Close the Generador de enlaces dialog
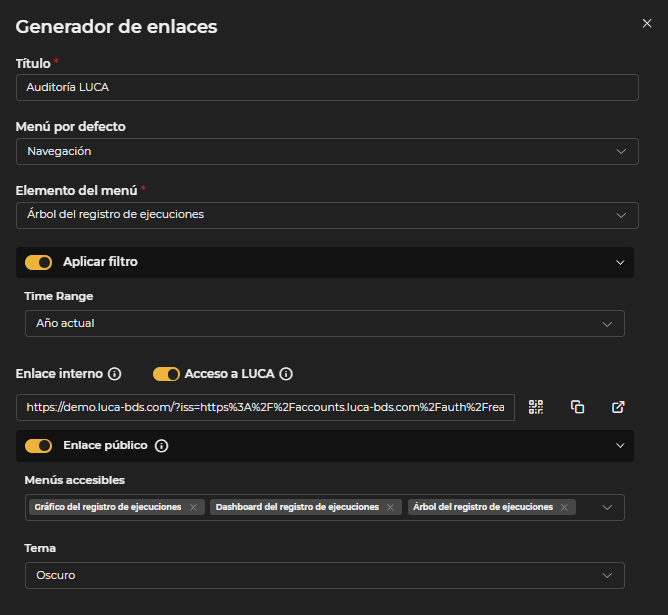The width and height of the screenshot is (668, 615). (647, 23)
